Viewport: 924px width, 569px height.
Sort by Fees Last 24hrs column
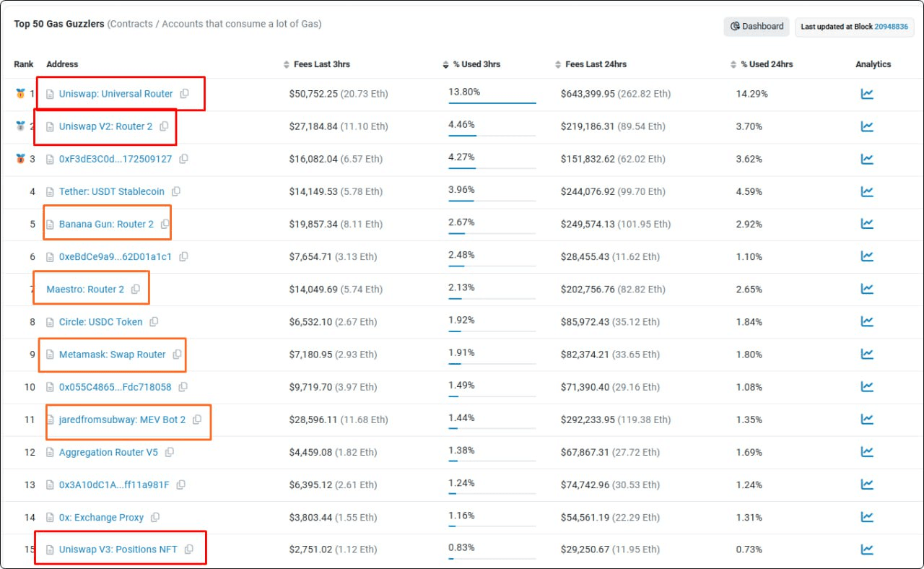pyautogui.click(x=590, y=64)
